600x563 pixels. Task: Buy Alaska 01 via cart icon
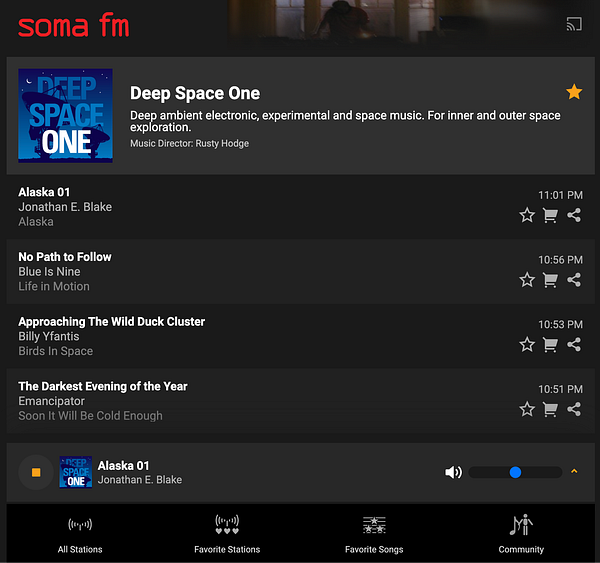pyautogui.click(x=550, y=215)
